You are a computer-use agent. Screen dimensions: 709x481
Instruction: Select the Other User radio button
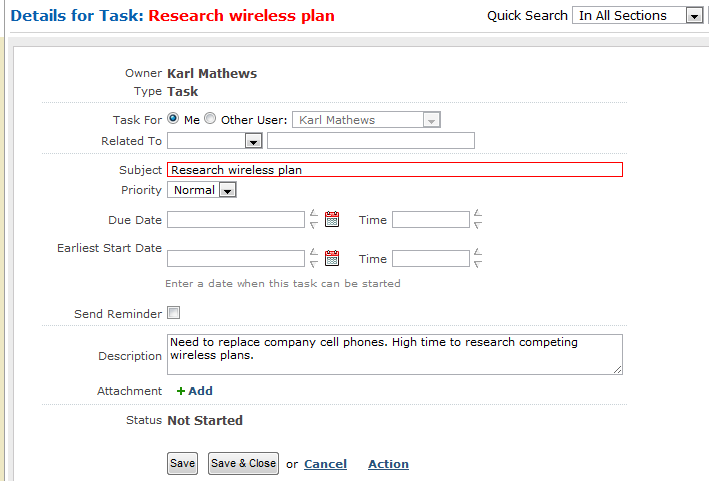[x=210, y=118]
